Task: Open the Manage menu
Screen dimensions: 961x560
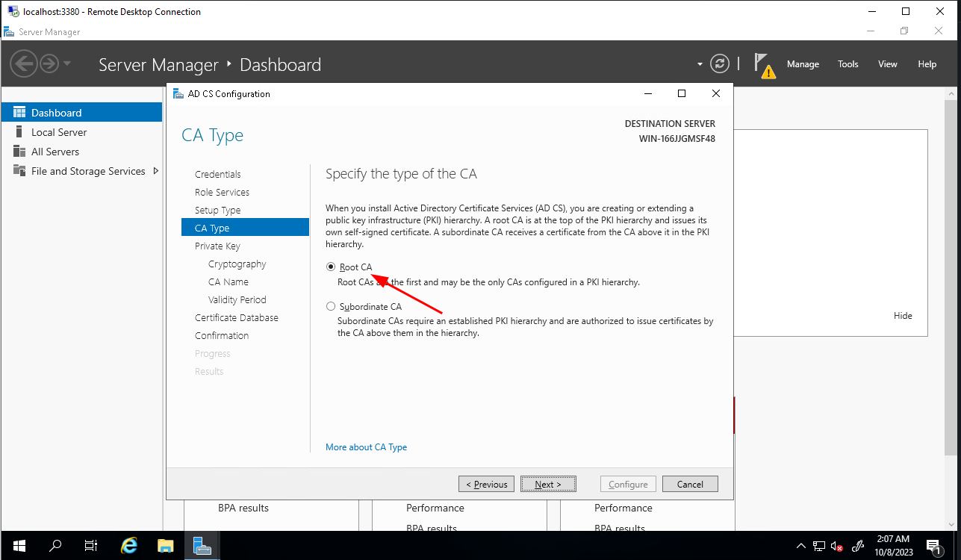Action: click(x=803, y=64)
